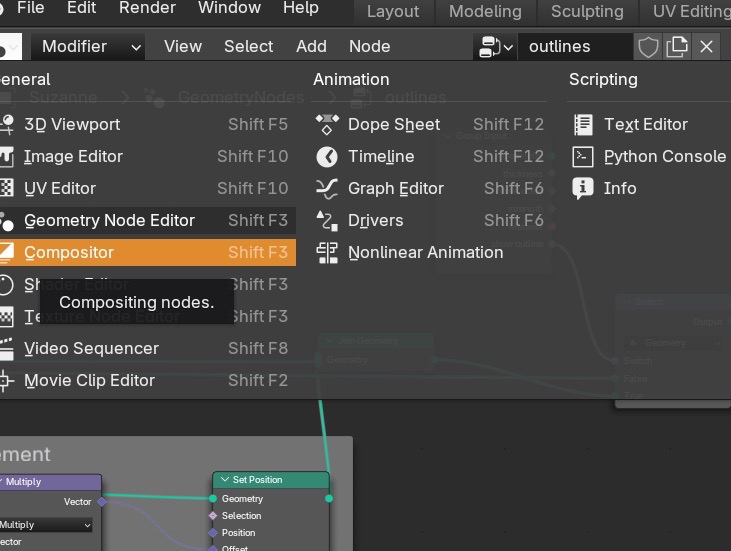The image size is (731, 551).
Task: Choose Text Editor under Scripting
Action: pyautogui.click(x=649, y=124)
